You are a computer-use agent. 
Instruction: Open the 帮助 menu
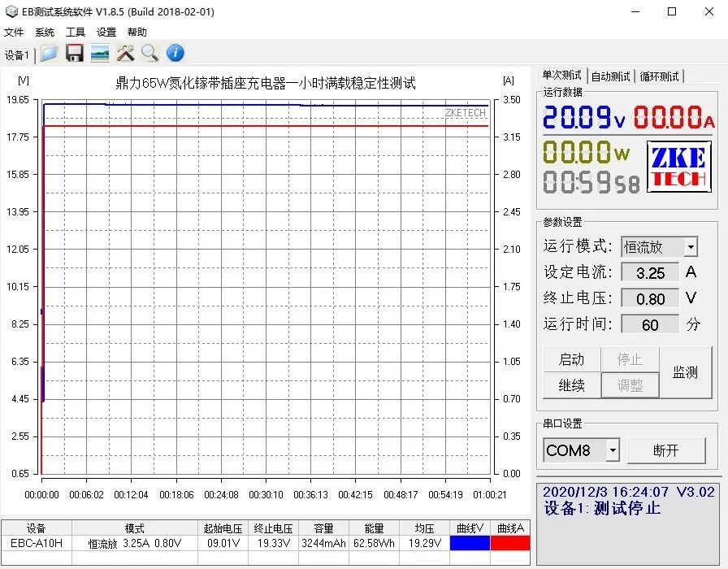click(137, 32)
